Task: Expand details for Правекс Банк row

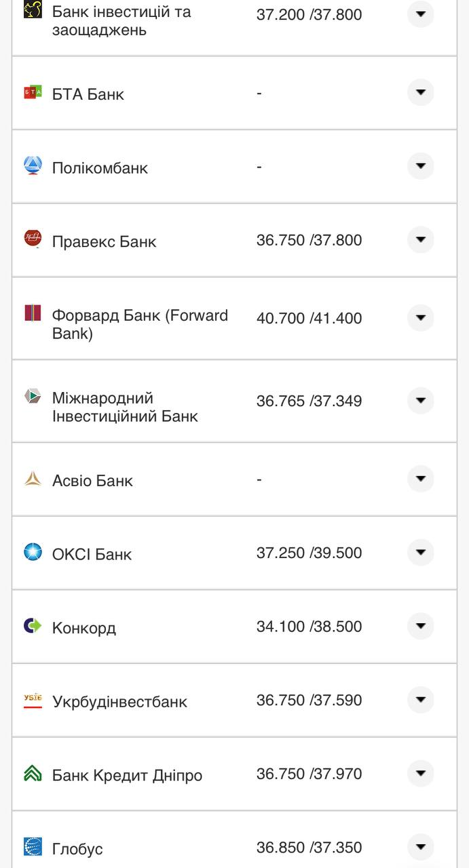Action: click(x=420, y=239)
